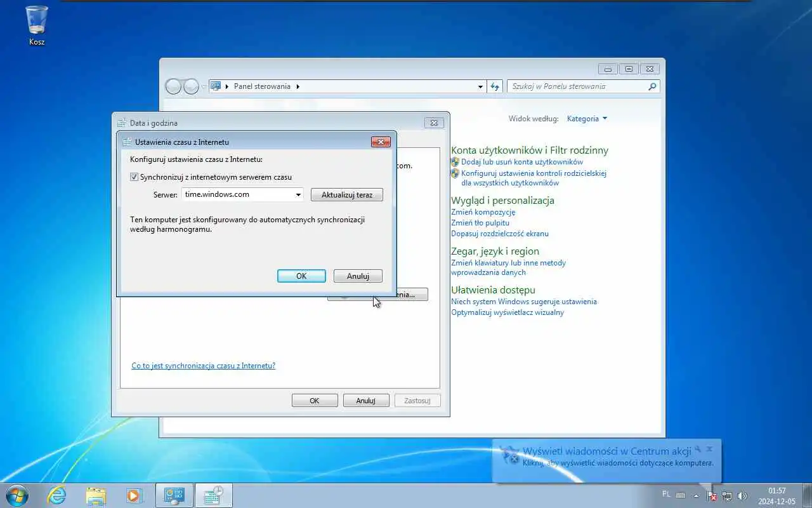Open the Windows Start menu orb
812x508 pixels.
click(16, 495)
